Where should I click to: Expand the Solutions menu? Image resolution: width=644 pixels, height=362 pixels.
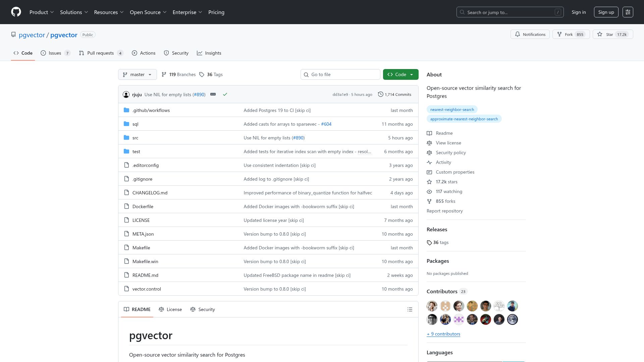coord(74,12)
